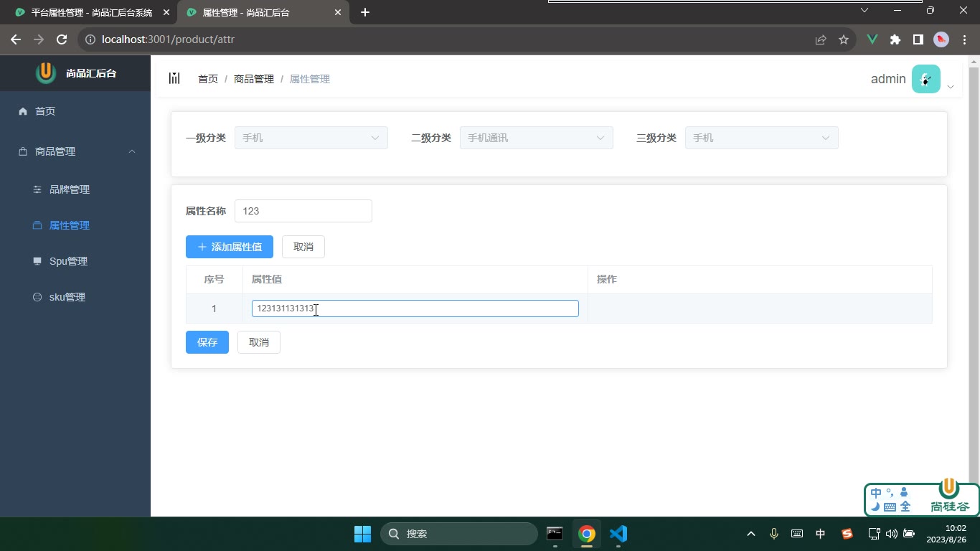Screen dimensions: 980x551
Task: Focus the 属性名称 input field
Action: click(303, 211)
